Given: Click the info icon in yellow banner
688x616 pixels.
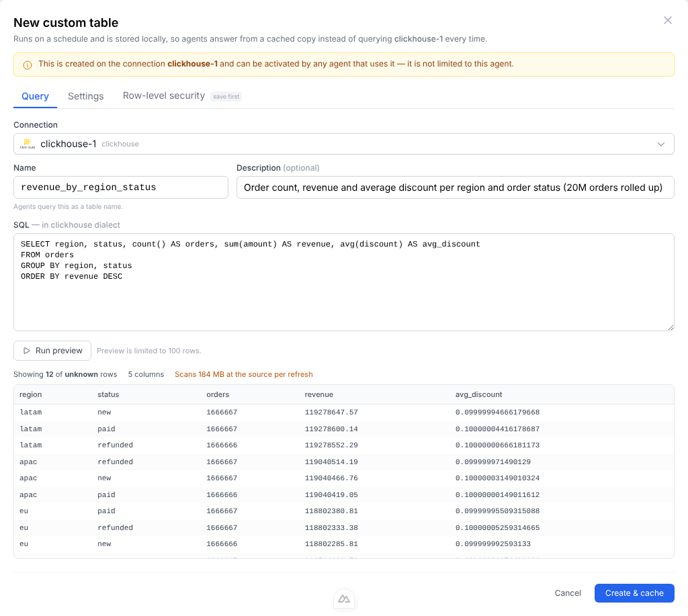Looking at the screenshot, I should pos(27,65).
